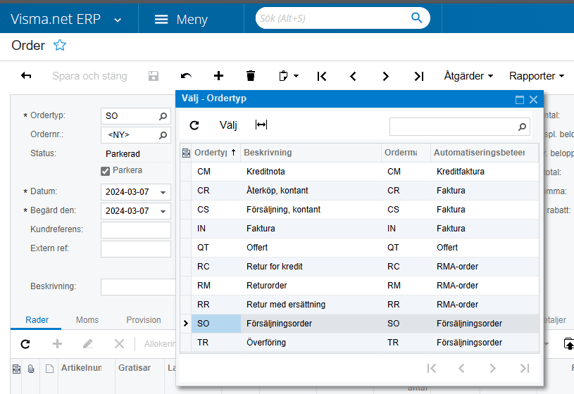Click the save disk icon
The height and width of the screenshot is (394, 574).
tap(153, 76)
